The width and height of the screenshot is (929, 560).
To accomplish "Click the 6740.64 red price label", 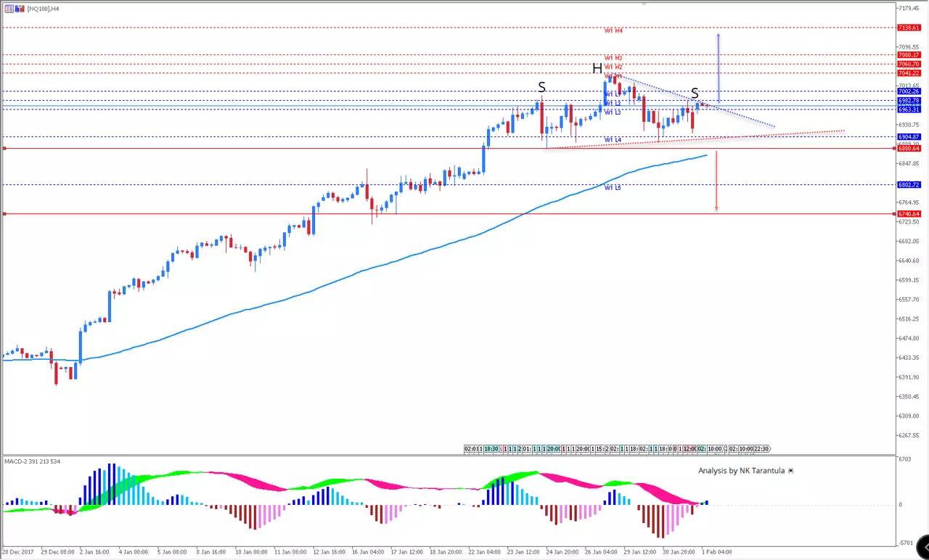I will tap(909, 214).
